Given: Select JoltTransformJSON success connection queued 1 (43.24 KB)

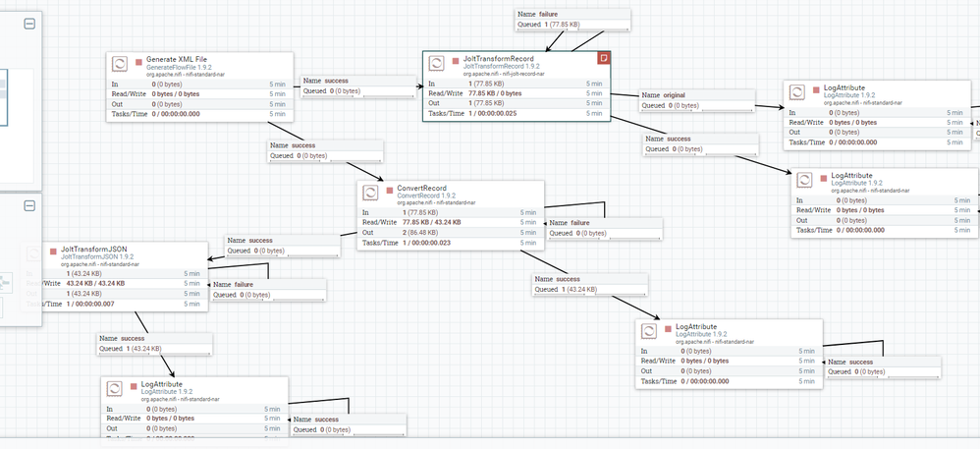Looking at the screenshot, I should point(155,343).
